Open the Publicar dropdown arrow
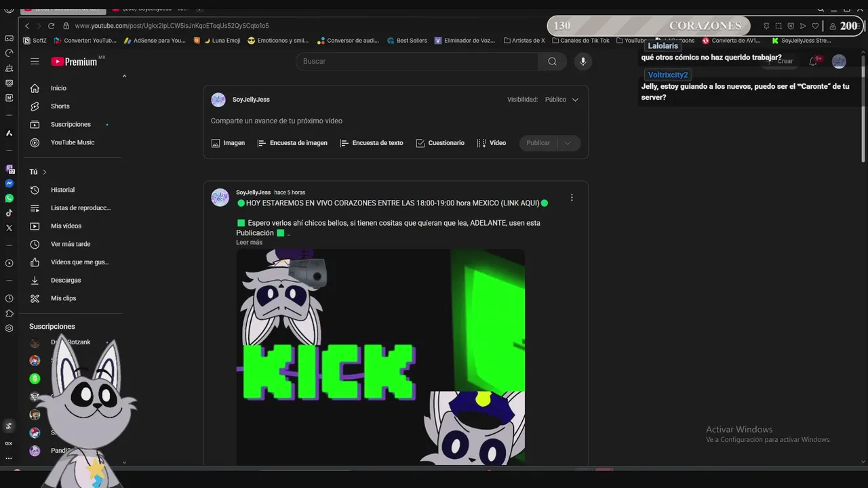 point(568,143)
